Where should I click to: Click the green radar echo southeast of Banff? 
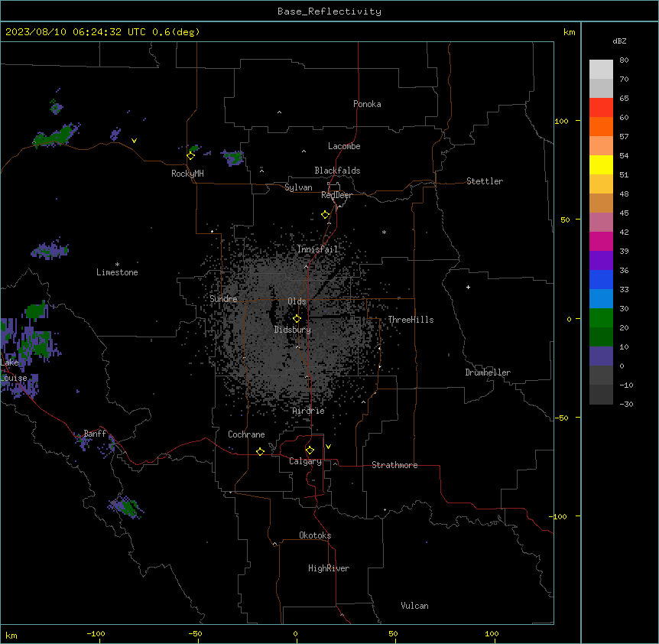(126, 506)
